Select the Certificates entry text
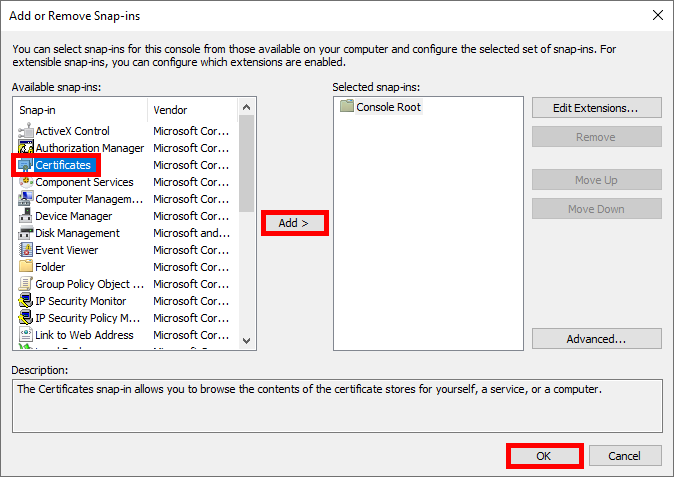The width and height of the screenshot is (674, 477). coord(63,165)
